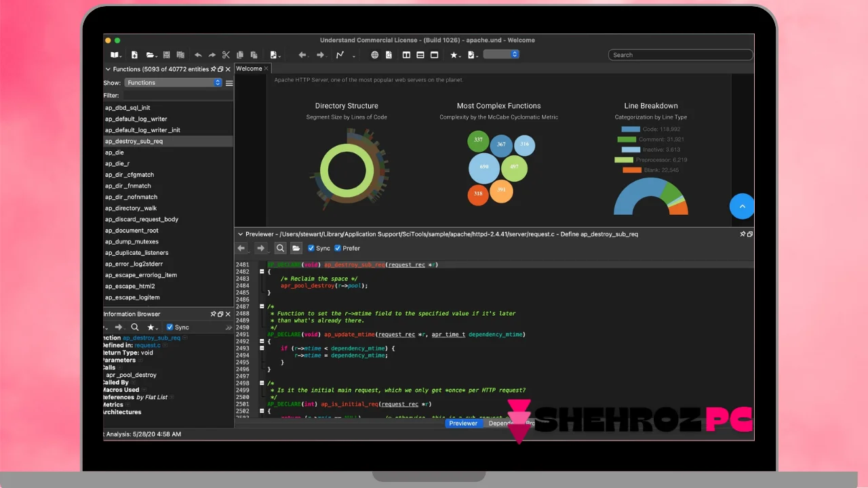Toggle Sync checkbox in Information Browser

[x=170, y=327]
